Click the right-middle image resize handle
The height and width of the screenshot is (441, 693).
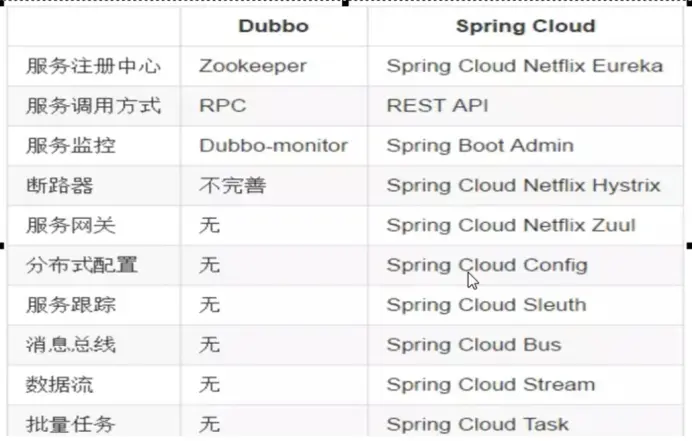(689, 244)
